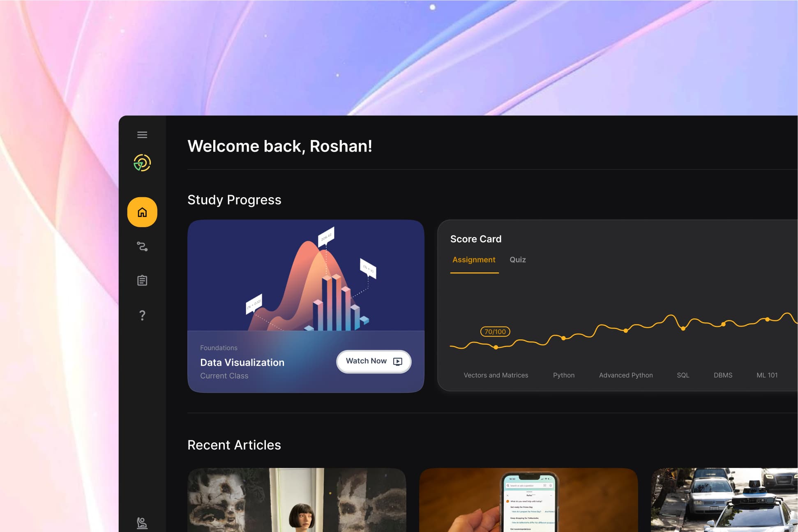
Task: Click the play icon inside Watch Now
Action: tap(397, 362)
